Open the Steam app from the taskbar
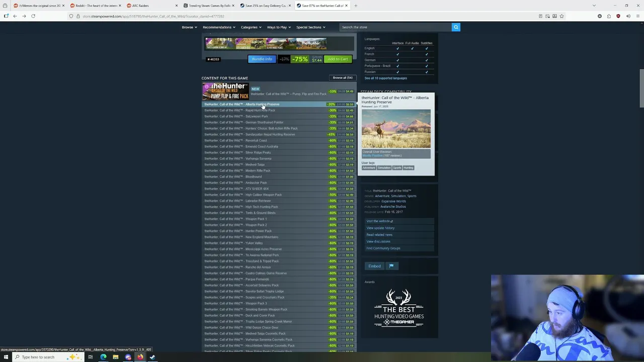This screenshot has height=362, width=644. click(x=152, y=357)
